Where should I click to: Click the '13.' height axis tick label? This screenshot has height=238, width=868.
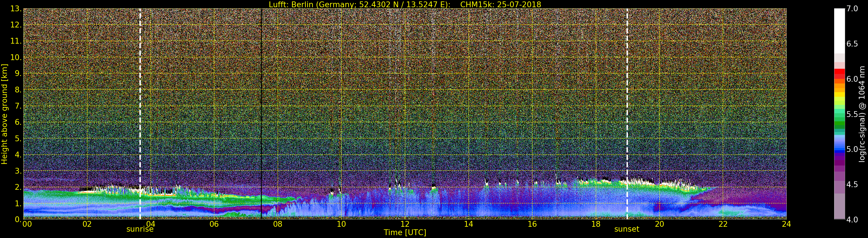pyautogui.click(x=16, y=9)
